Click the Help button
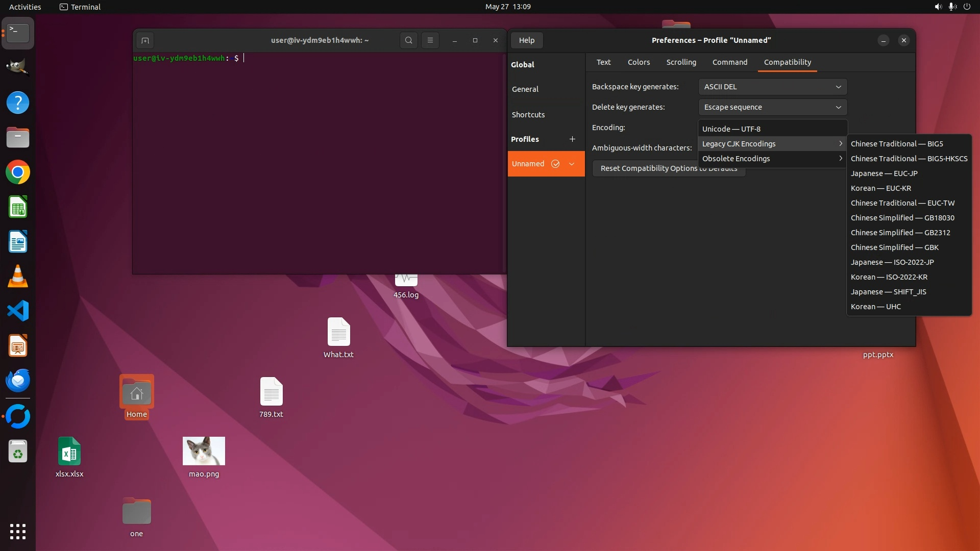The width and height of the screenshot is (980, 551). pyautogui.click(x=526, y=40)
